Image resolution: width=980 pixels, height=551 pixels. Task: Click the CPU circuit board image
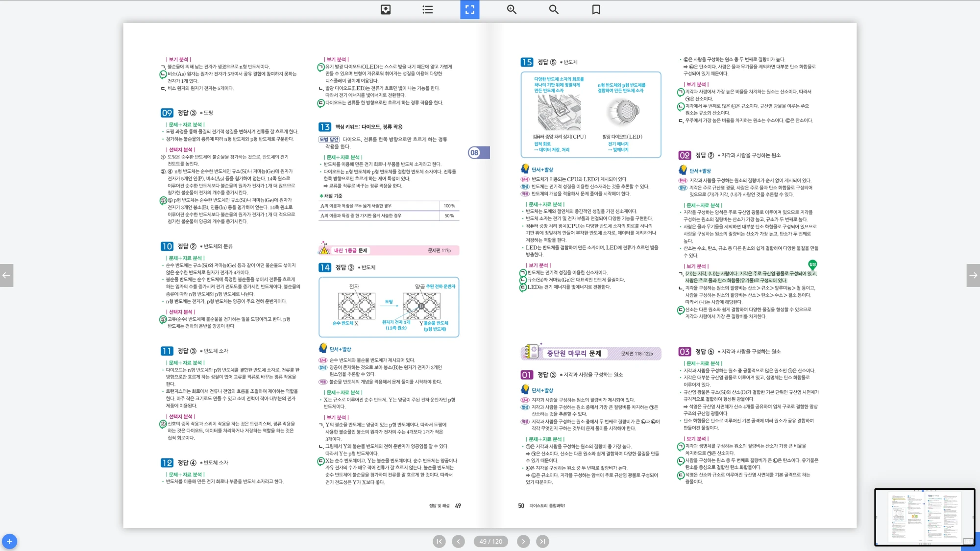pos(559,113)
